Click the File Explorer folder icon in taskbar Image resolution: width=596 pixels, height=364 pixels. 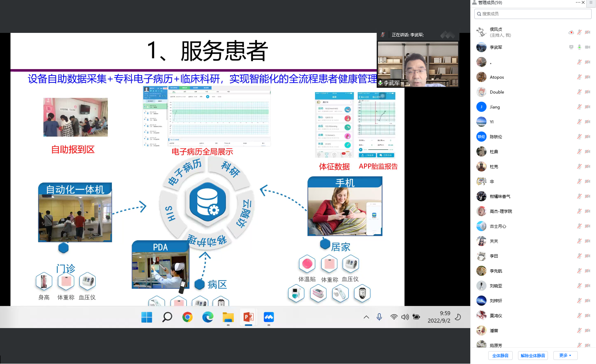point(228,317)
